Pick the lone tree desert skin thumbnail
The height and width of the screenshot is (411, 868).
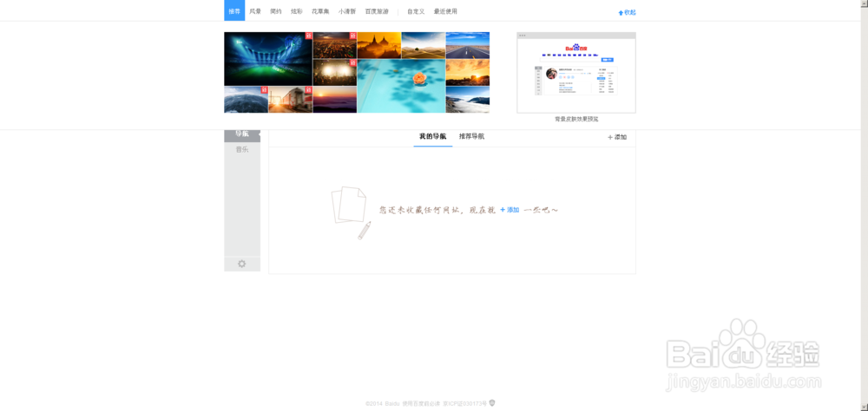point(424,45)
